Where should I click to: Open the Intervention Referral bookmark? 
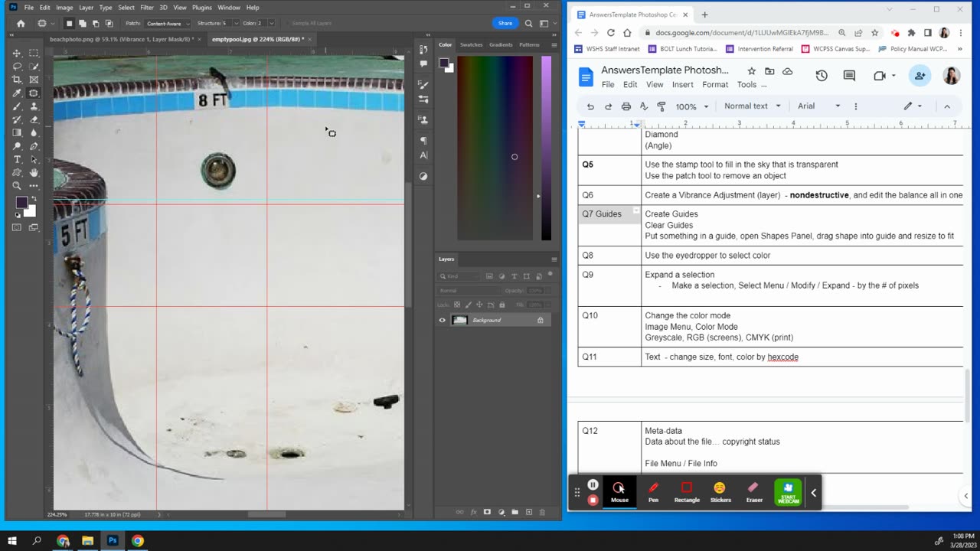coord(759,49)
